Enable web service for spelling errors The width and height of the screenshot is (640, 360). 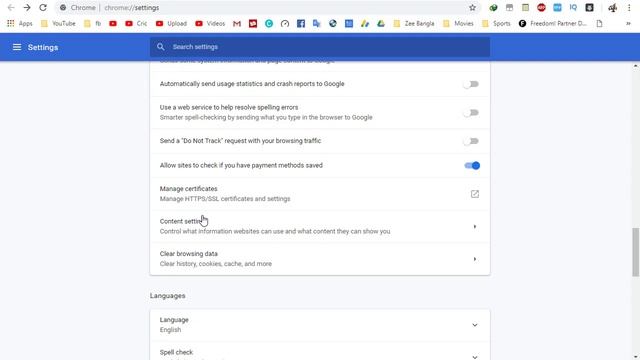pos(471,113)
